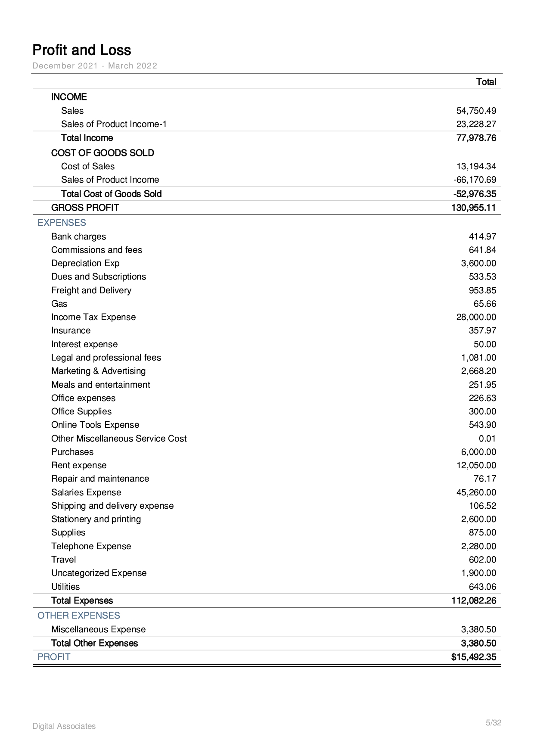Click the Profit and Loss title
The image size is (534, 756).
click(82, 50)
